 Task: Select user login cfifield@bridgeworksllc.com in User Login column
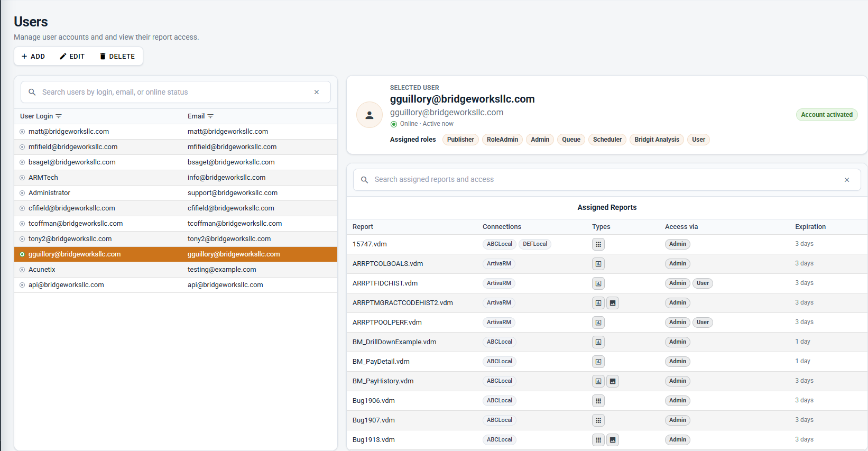72,208
